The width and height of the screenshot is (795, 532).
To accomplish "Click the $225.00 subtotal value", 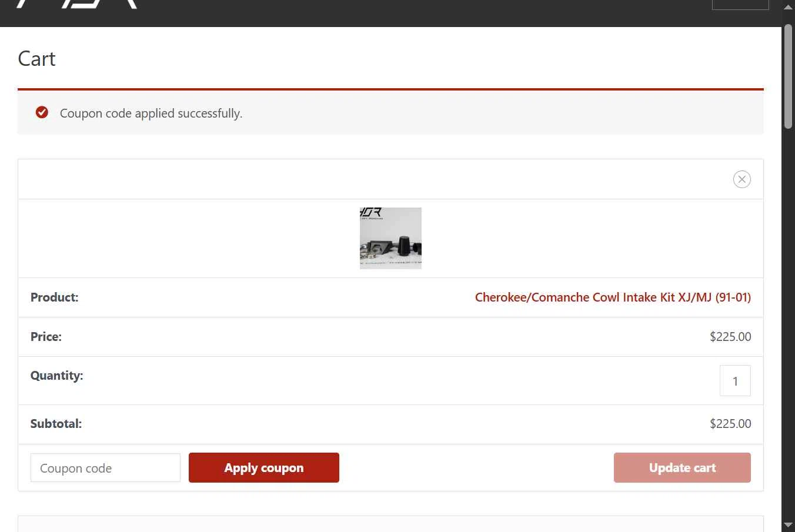I will 730,424.
